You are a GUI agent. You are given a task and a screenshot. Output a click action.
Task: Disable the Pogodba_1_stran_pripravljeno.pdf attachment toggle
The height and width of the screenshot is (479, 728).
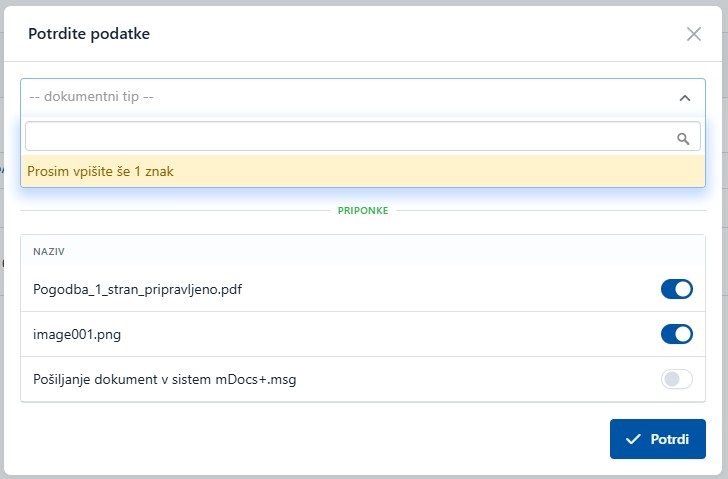click(x=677, y=290)
